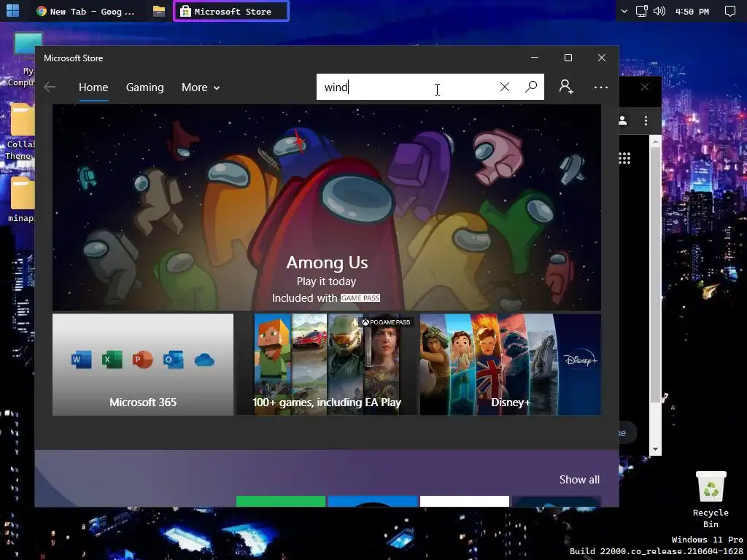The width and height of the screenshot is (747, 560).
Task: Click the Microsoft Store title text
Action: point(74,58)
